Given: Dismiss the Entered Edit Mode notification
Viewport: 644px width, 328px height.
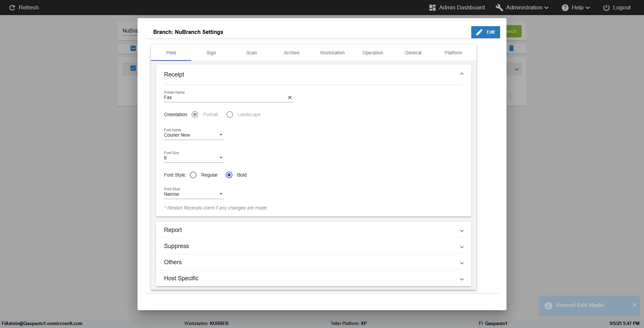Looking at the screenshot, I should (x=634, y=305).
